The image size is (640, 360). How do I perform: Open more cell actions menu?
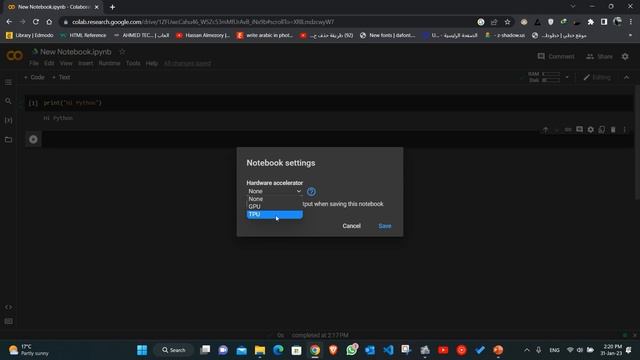(624, 129)
